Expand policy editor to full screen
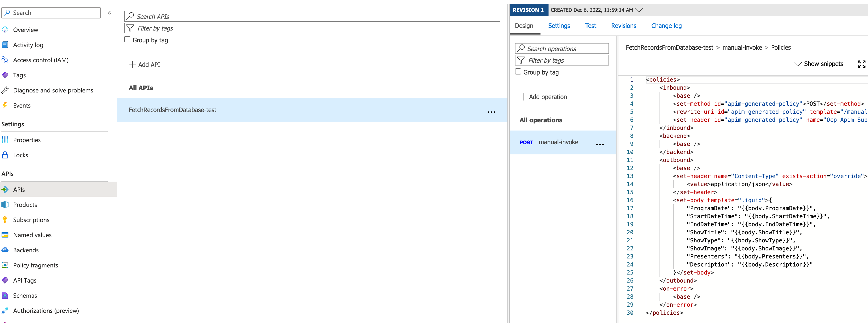This screenshot has height=323, width=868. tap(862, 64)
